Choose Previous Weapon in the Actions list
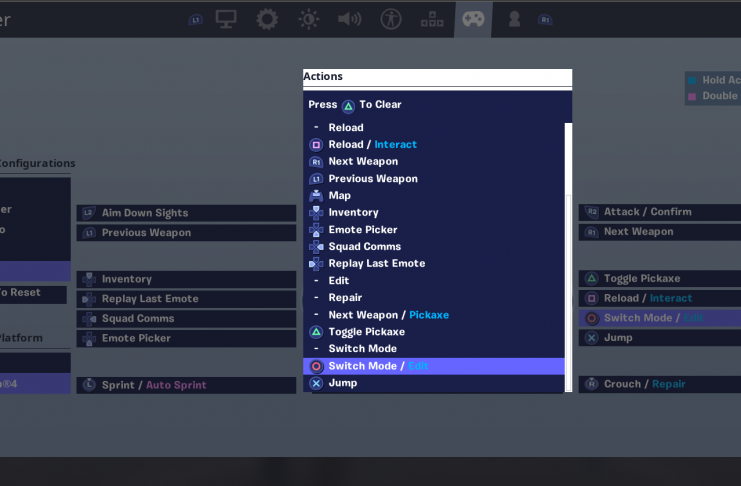The width and height of the screenshot is (741, 486). point(434,179)
